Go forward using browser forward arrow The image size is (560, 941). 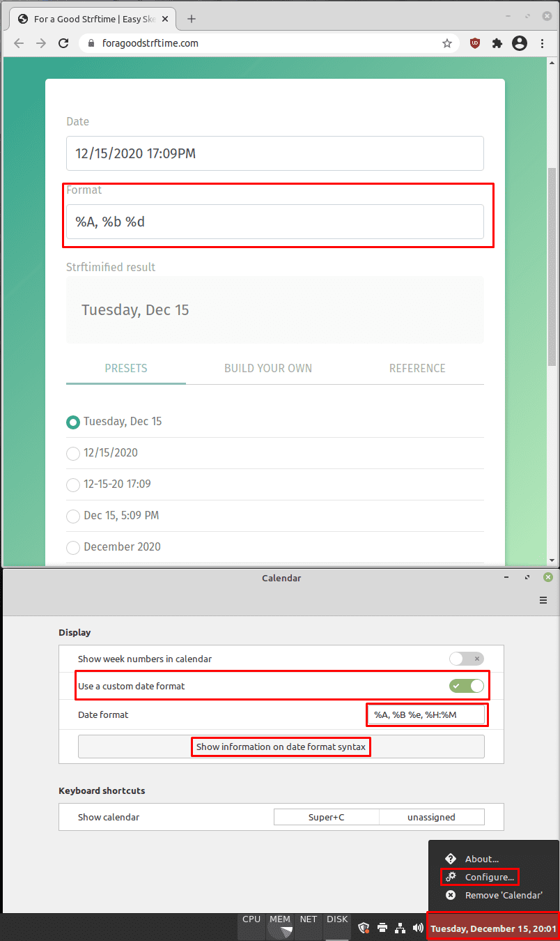[41, 43]
